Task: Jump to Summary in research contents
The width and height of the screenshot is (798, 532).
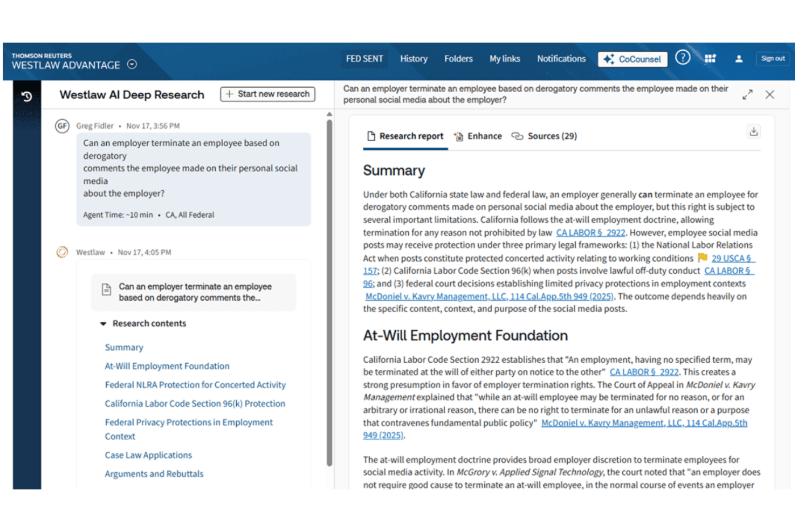Action: coord(124,348)
